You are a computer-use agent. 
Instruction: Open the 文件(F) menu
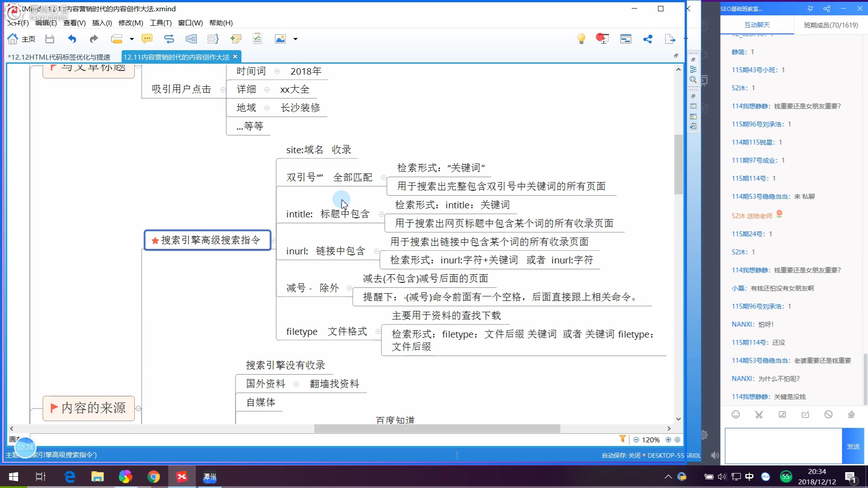tap(18, 23)
